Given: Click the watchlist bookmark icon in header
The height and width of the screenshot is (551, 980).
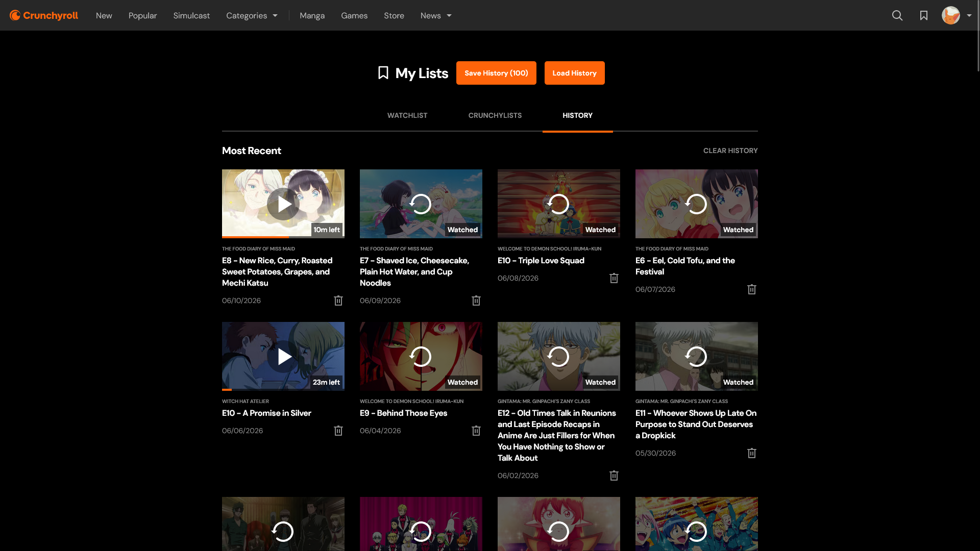Looking at the screenshot, I should tap(924, 15).
